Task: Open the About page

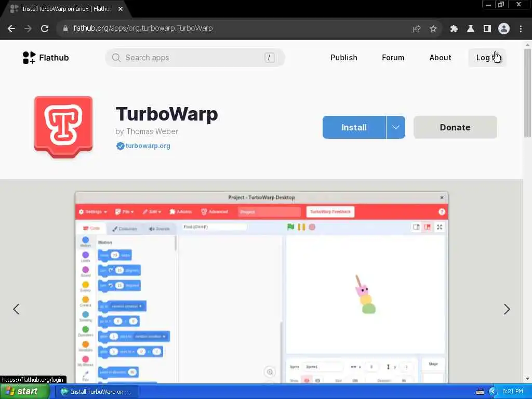Action: click(x=440, y=58)
